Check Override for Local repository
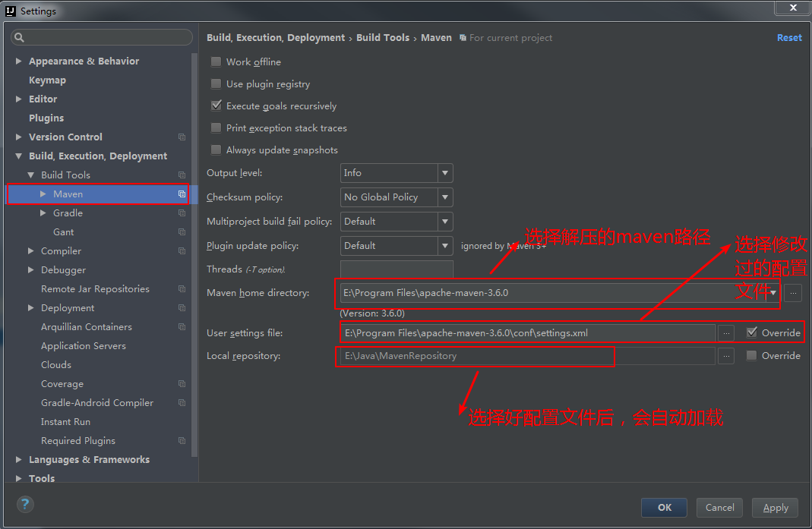 click(752, 356)
